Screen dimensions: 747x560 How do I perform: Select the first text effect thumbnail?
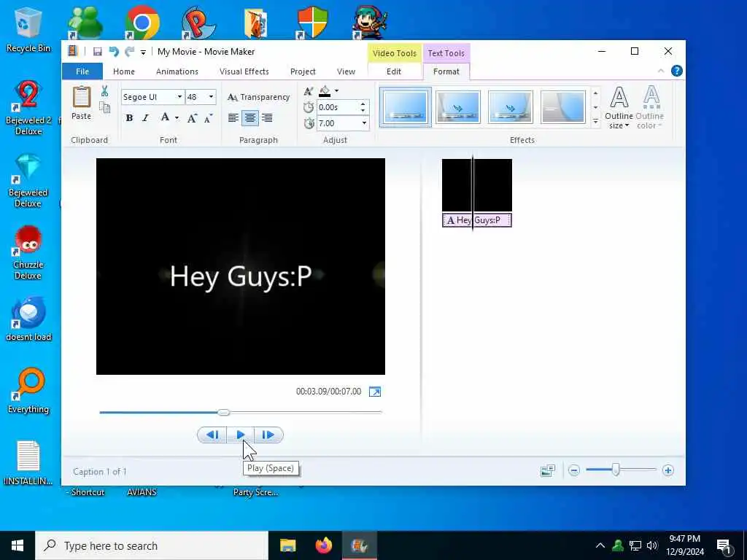[406, 107]
